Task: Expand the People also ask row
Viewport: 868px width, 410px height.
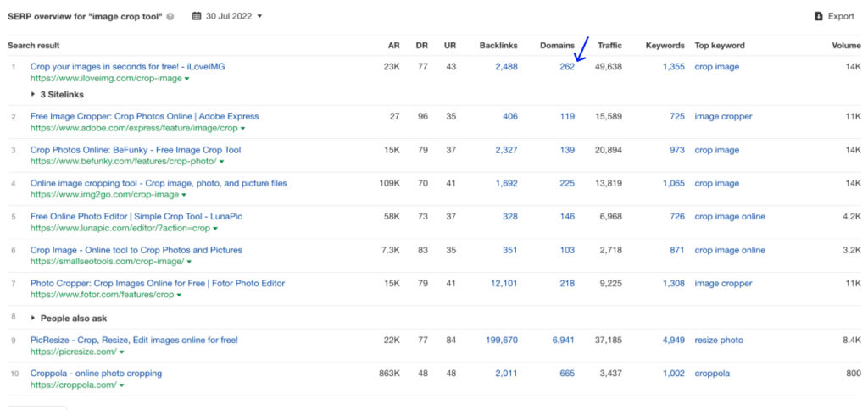Action: click(69, 319)
